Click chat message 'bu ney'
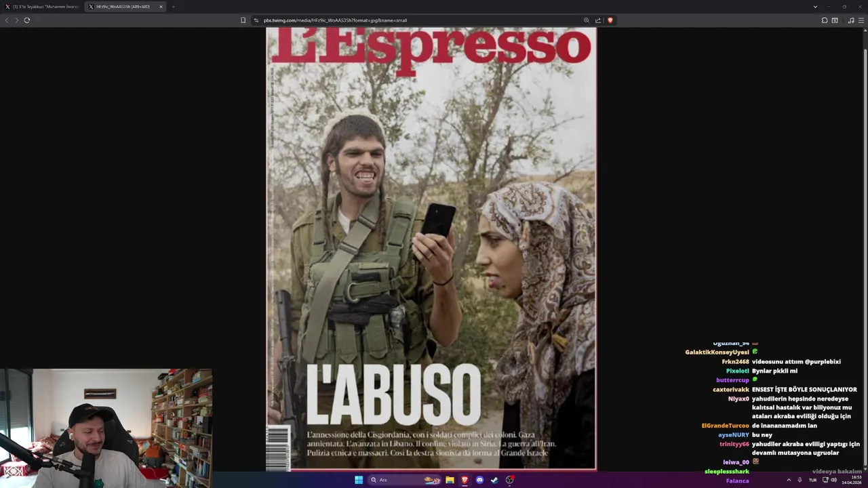Image resolution: width=868 pixels, height=488 pixels. (762, 435)
